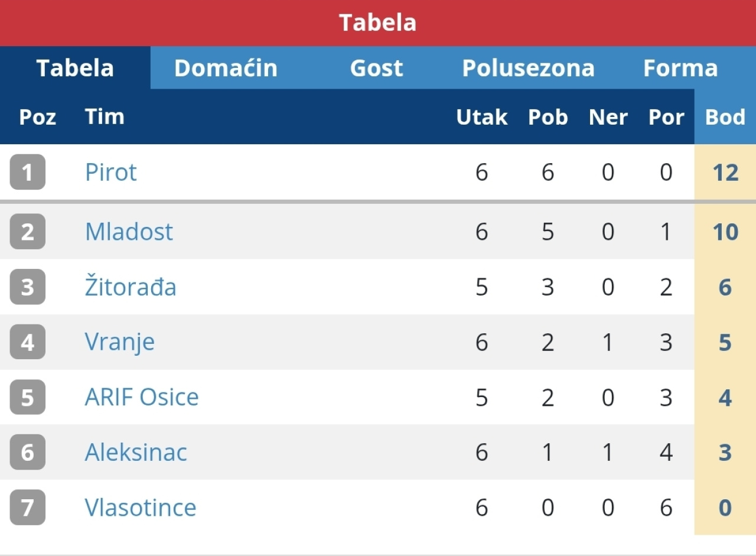Image resolution: width=756 pixels, height=556 pixels.
Task: Open the Gost standings tab
Action: (376, 68)
